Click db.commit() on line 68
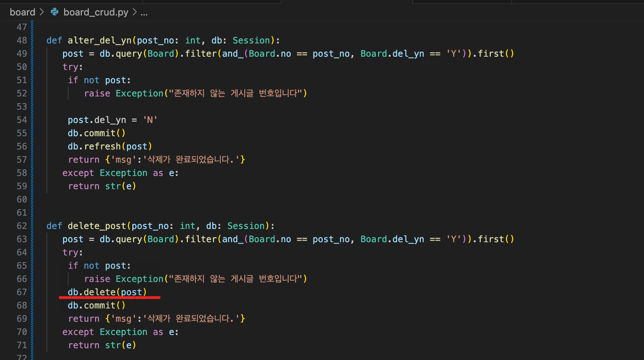Image resolution: width=644 pixels, height=360 pixels. point(97,306)
